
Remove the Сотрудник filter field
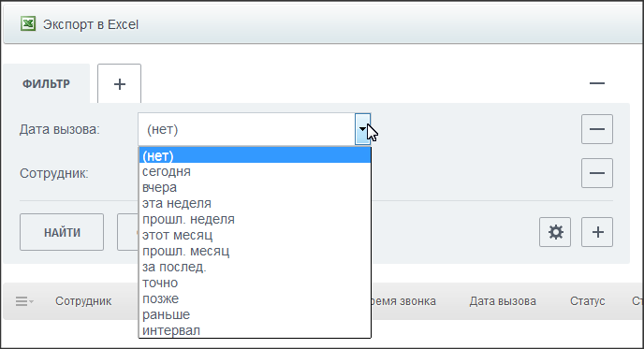597,173
